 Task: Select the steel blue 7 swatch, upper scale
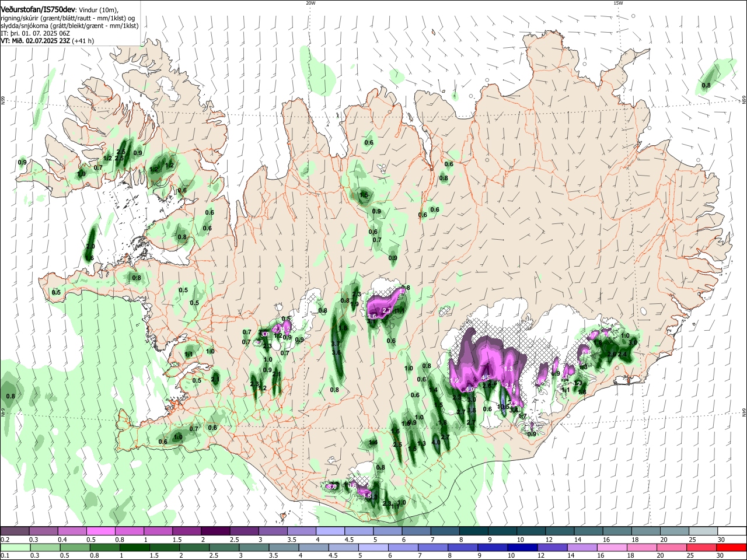[445, 531]
